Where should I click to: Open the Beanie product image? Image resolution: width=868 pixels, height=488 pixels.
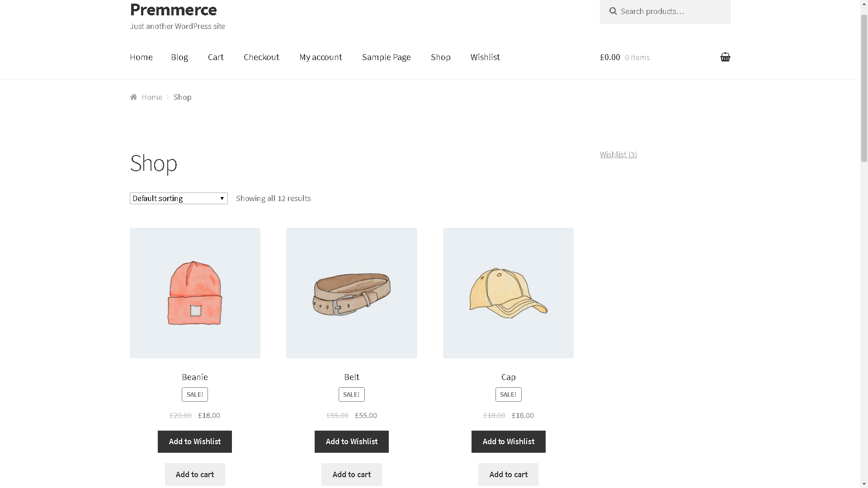195,293
